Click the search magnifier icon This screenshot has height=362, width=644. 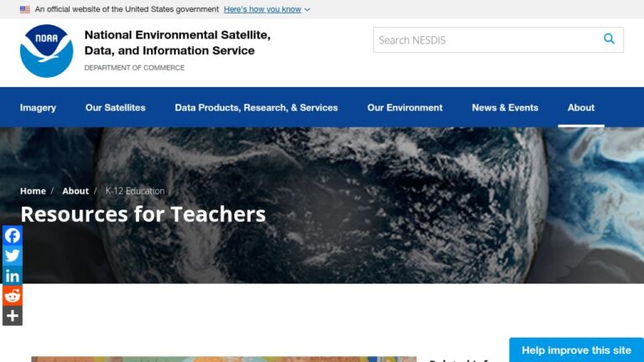tap(609, 39)
